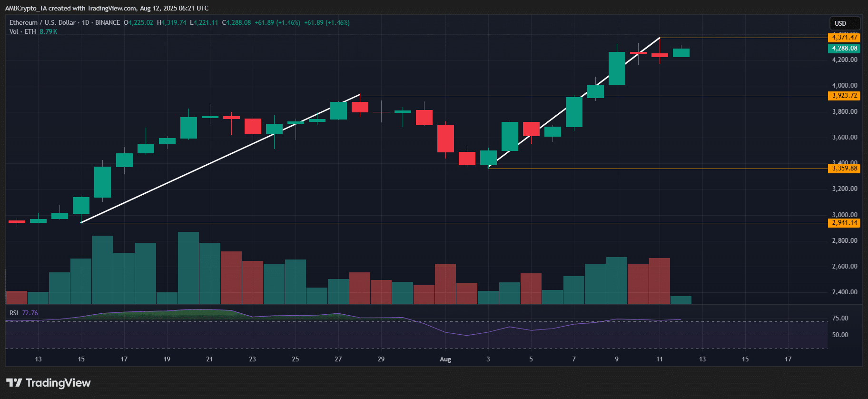Select the 4,371.47 orange price label
Image resolution: width=868 pixels, height=399 pixels.
pyautogui.click(x=844, y=37)
